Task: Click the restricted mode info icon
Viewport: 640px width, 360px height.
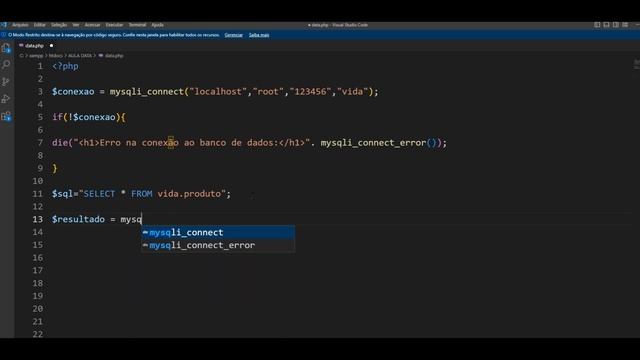Action: 4,35
